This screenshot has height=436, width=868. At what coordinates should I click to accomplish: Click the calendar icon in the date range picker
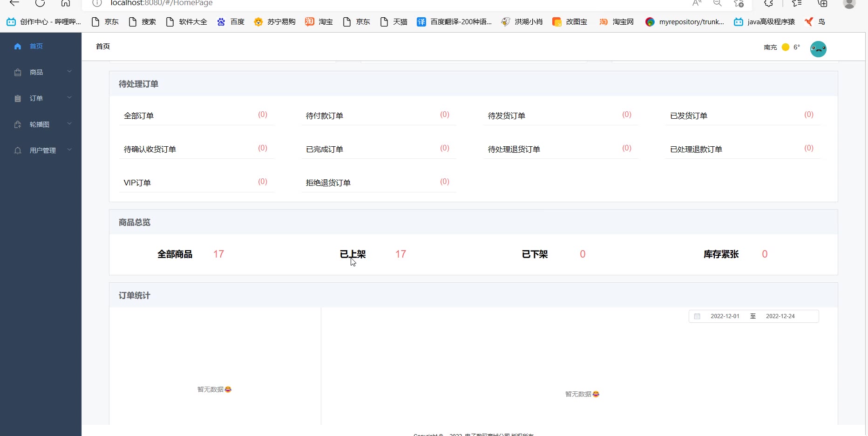pos(697,316)
